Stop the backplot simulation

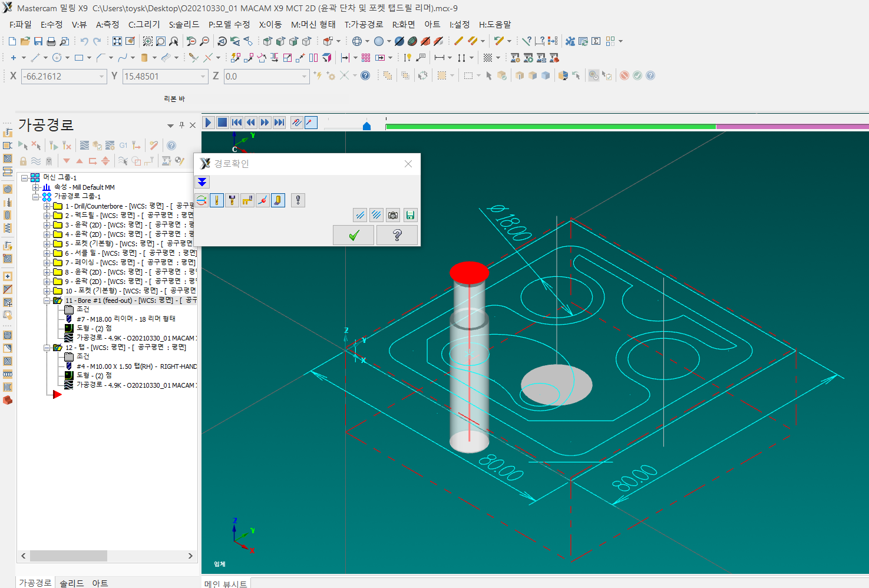tap(222, 123)
